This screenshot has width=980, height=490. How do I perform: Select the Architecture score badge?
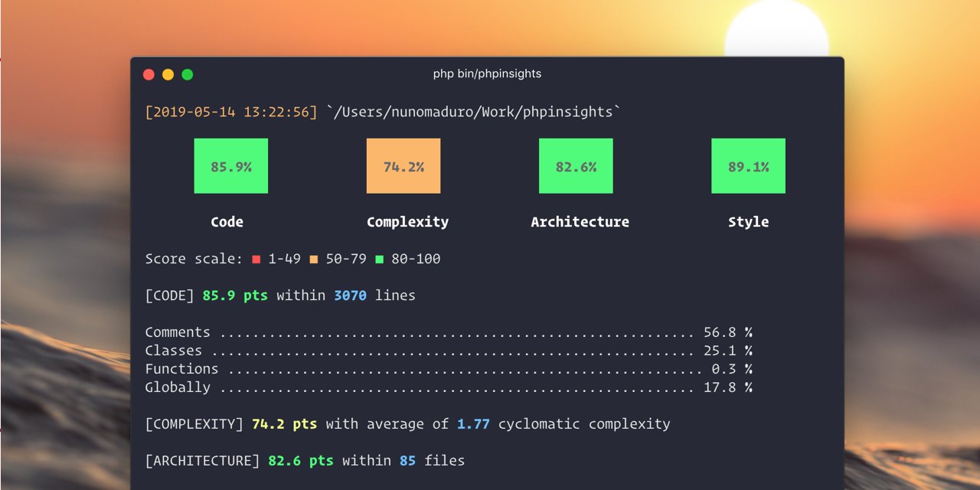click(x=576, y=165)
